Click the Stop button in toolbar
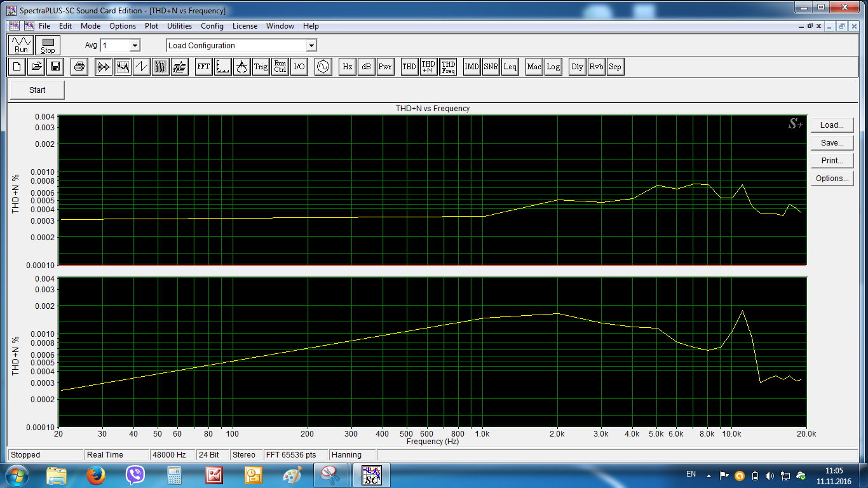Screen dimensions: 868x488 [48, 45]
